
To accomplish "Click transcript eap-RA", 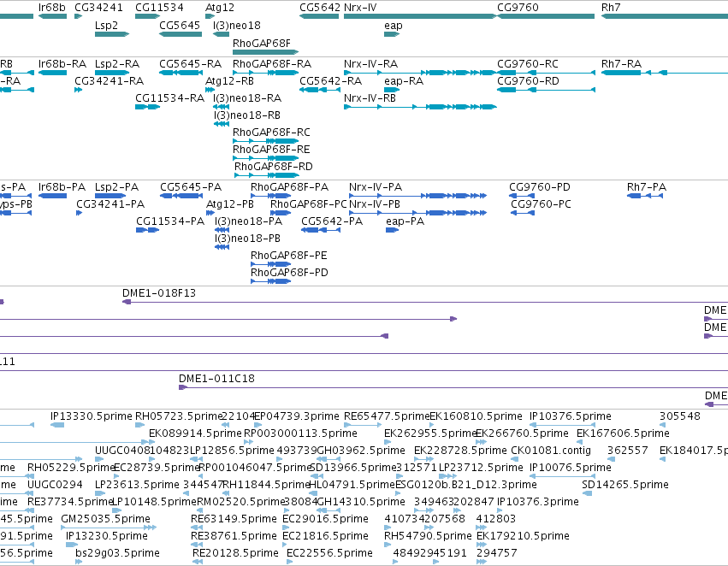I will point(404,81).
